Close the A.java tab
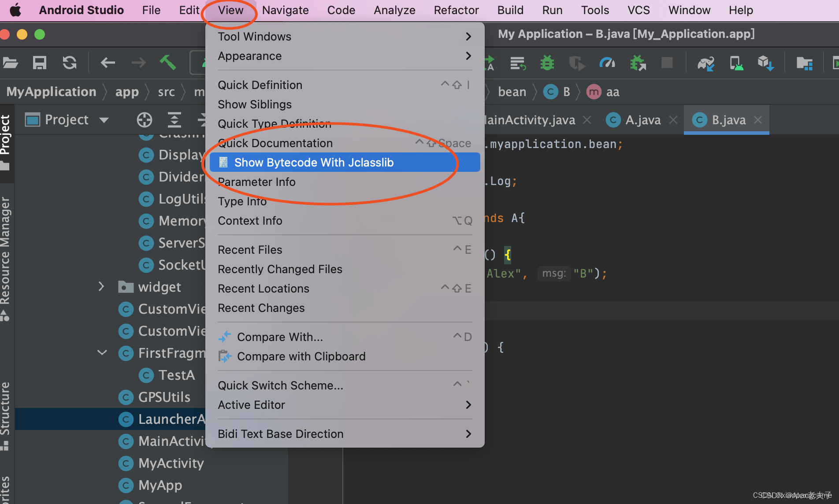 pyautogui.click(x=673, y=120)
